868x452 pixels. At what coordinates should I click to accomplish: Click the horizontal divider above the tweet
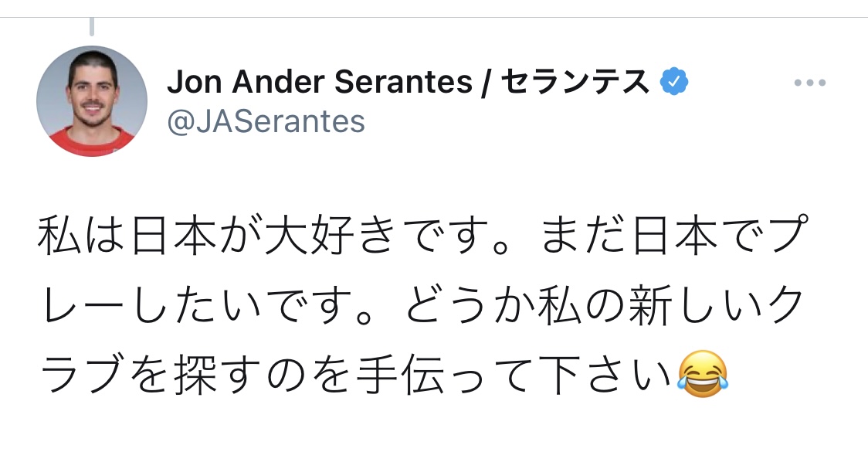pyautogui.click(x=434, y=17)
